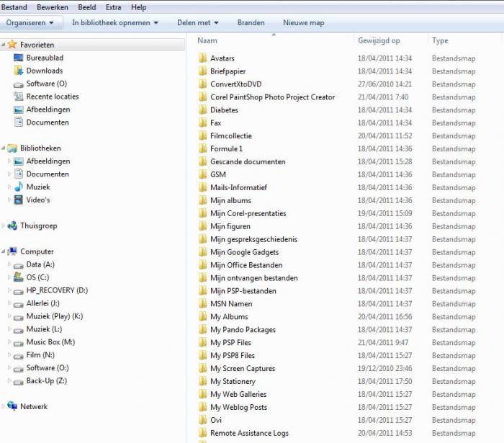Click the Thuisgroep homegroup icon

[12, 225]
